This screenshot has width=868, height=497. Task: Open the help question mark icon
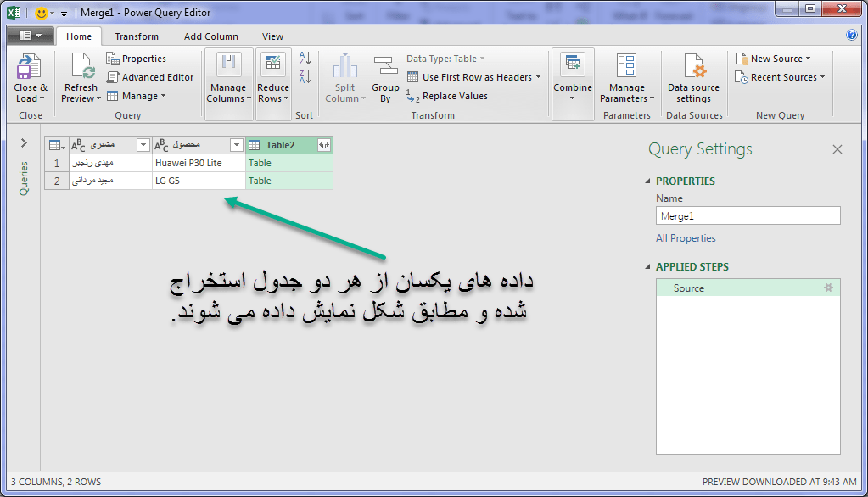click(852, 36)
